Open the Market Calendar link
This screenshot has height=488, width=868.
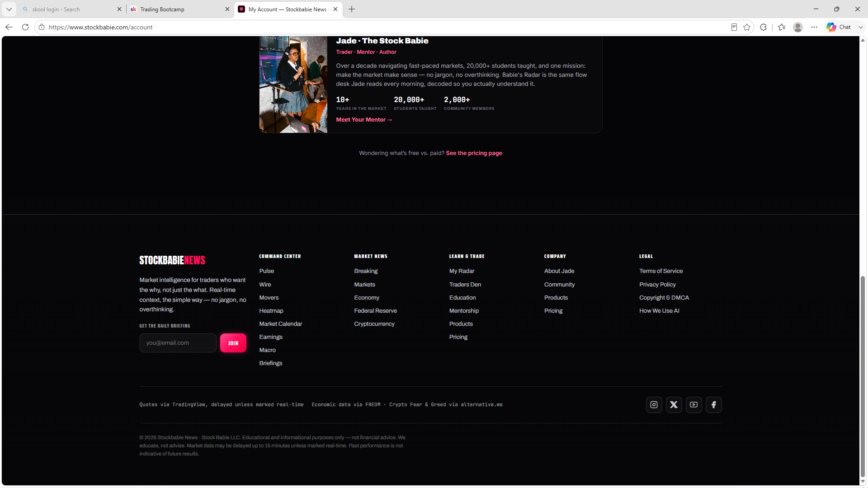(281, 324)
